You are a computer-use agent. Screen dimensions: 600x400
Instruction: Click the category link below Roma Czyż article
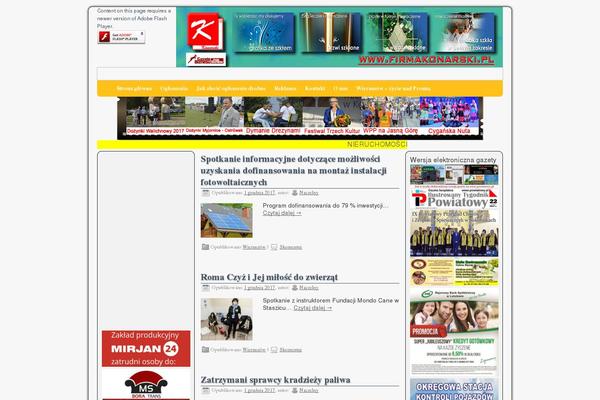click(x=254, y=350)
